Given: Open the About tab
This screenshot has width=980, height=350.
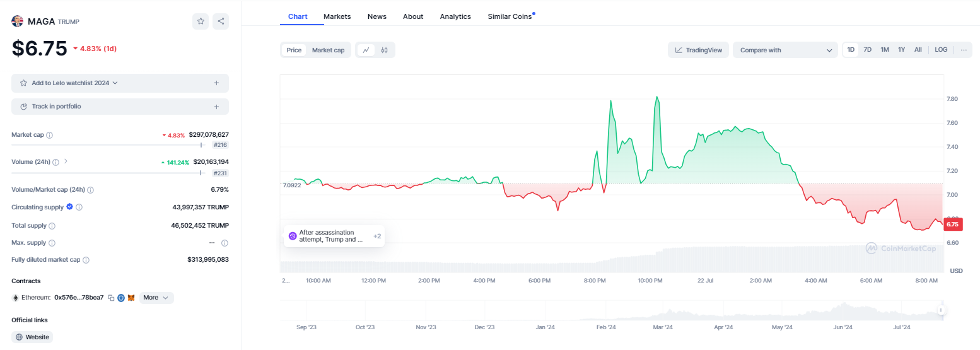Looking at the screenshot, I should pos(413,16).
